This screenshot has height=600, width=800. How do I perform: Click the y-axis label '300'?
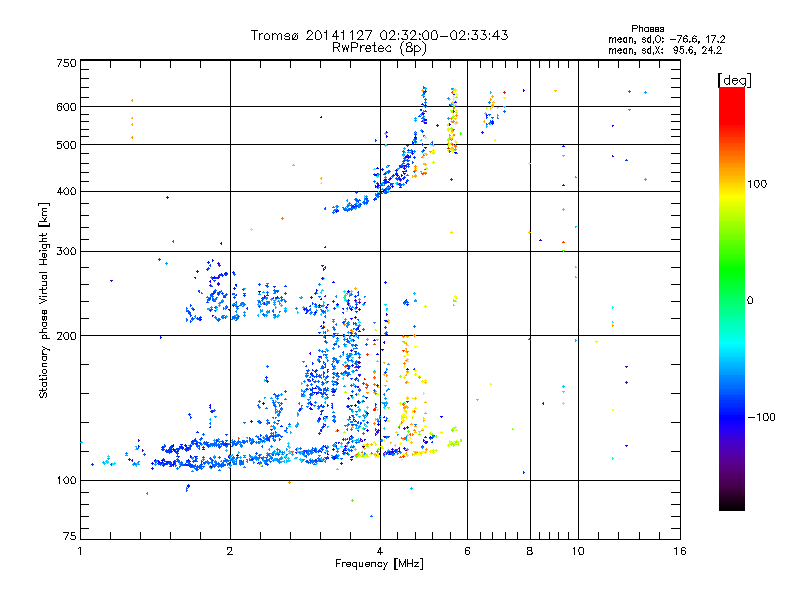click(67, 252)
